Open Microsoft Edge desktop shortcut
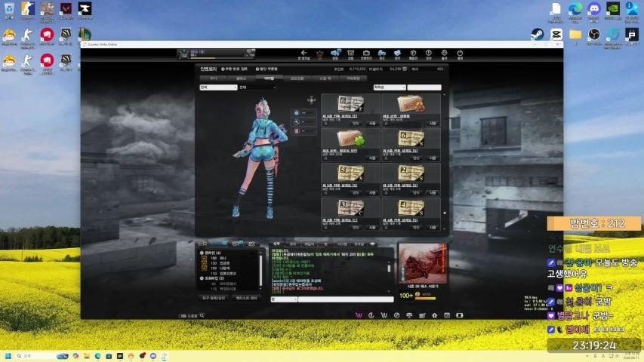Image resolution: width=644 pixels, height=362 pixels. click(575, 11)
